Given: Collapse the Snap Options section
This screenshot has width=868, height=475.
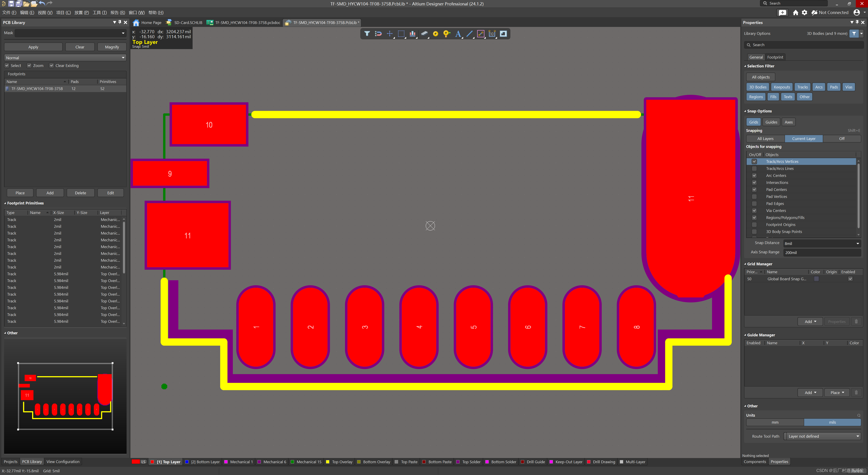Looking at the screenshot, I should pyautogui.click(x=745, y=111).
